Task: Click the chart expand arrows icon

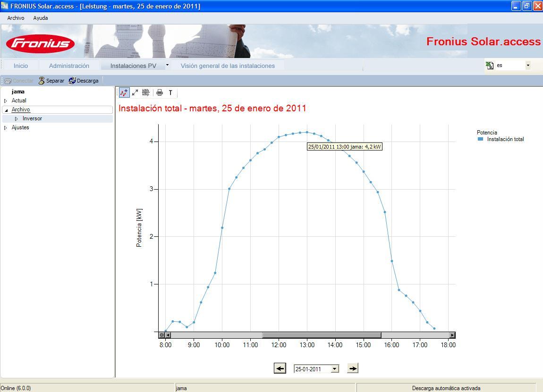Action: pyautogui.click(x=135, y=92)
